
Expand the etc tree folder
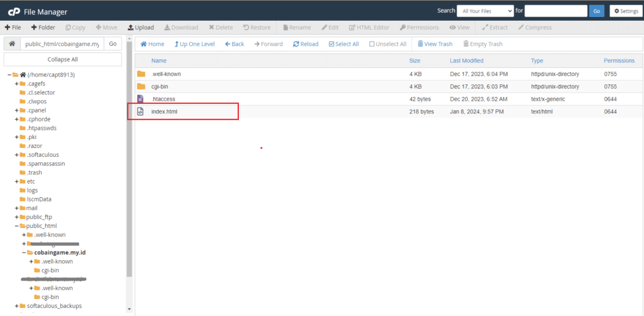(x=17, y=182)
